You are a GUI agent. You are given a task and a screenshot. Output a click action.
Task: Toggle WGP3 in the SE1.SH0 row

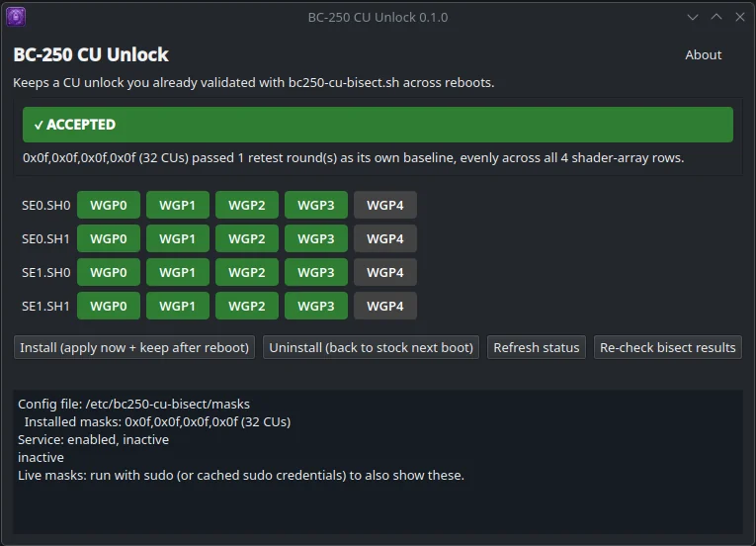[x=316, y=272]
